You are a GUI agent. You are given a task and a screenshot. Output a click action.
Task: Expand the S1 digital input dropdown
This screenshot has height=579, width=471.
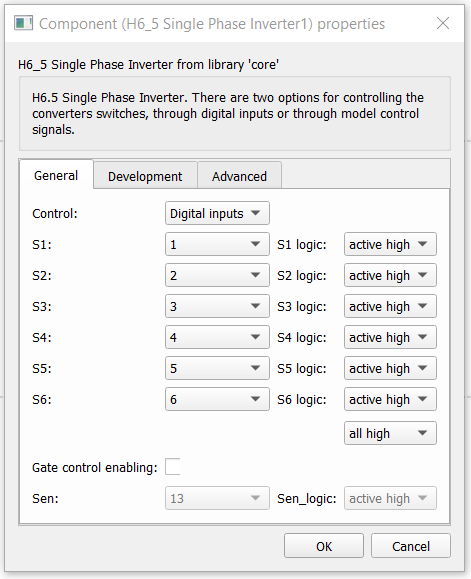click(217, 244)
